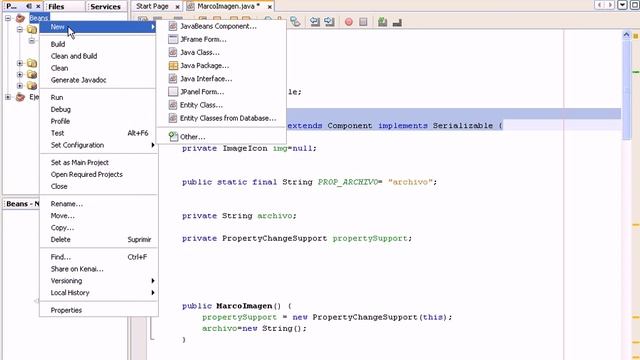Image resolution: width=640 pixels, height=360 pixels.
Task: Delete the project
Action: pos(98,239)
